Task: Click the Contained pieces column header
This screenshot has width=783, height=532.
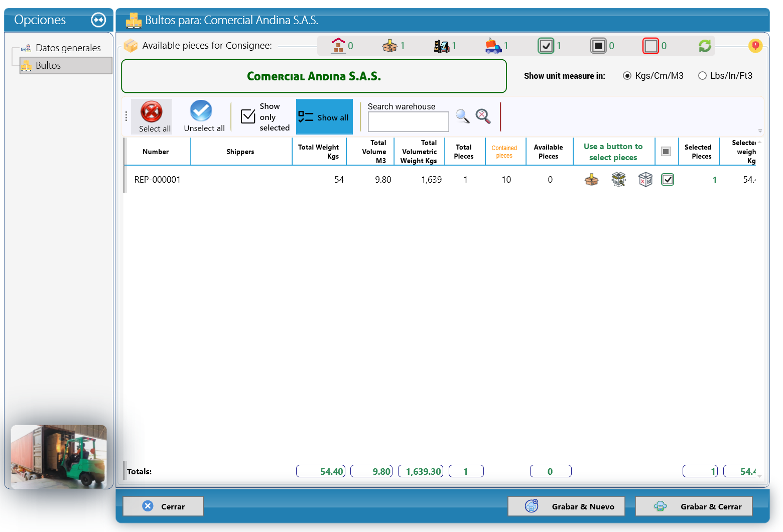Action: 504,152
